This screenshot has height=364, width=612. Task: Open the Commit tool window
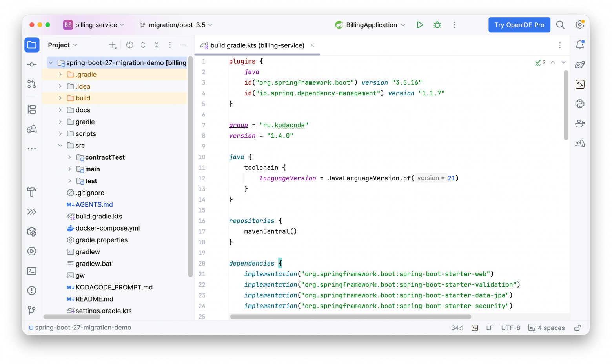click(32, 64)
